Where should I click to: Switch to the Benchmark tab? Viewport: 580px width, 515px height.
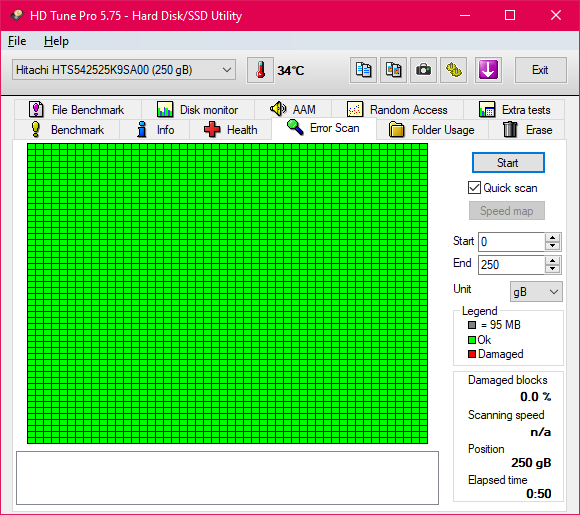tap(67, 130)
